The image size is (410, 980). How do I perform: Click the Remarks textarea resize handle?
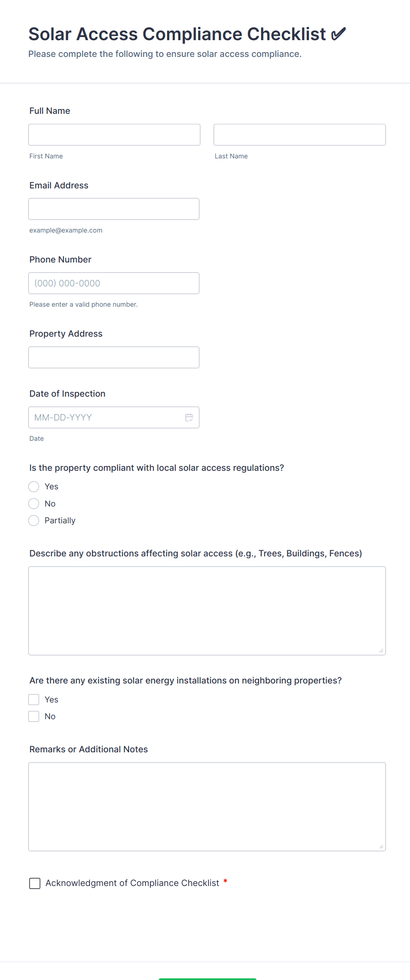click(381, 846)
